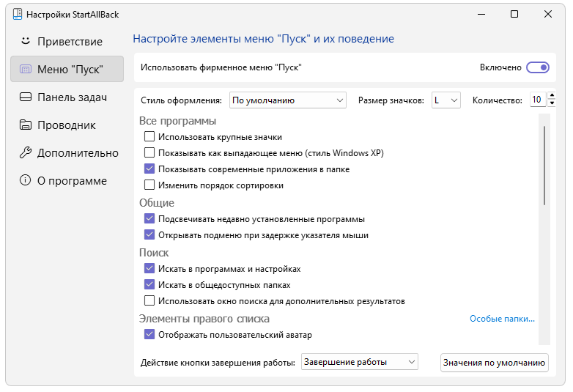Disable the фирменное меню "Пуск" toggle switch
The image size is (573, 392).
pos(537,67)
